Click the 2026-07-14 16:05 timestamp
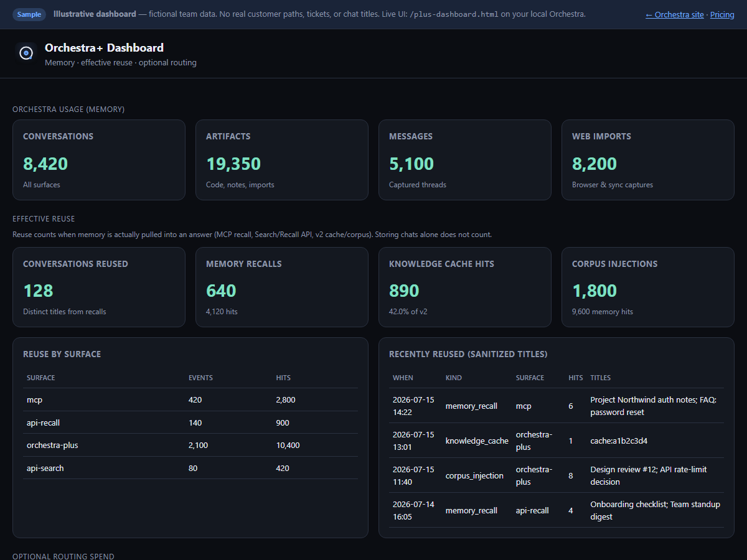 pyautogui.click(x=413, y=510)
